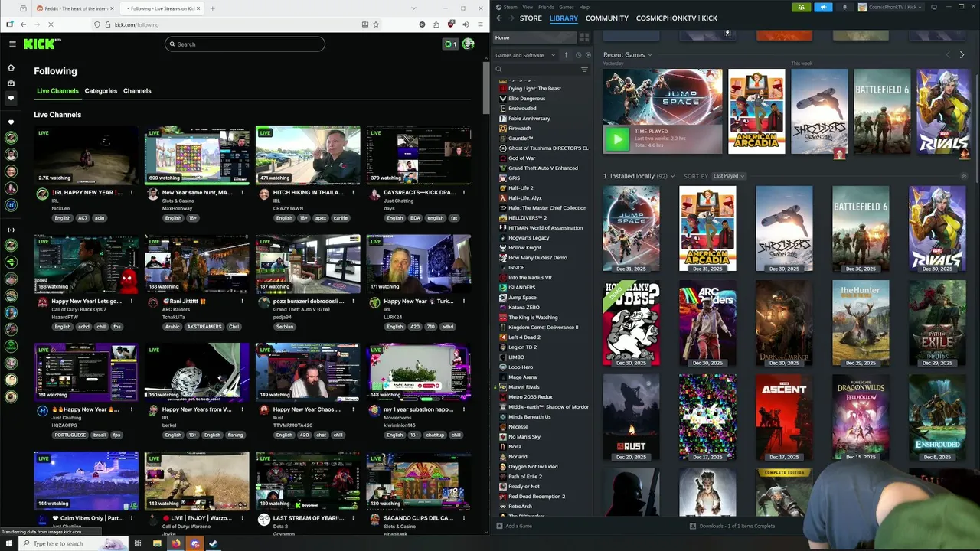The width and height of the screenshot is (980, 551).
Task: Click Firefox back arrow button
Action: click(x=23, y=24)
